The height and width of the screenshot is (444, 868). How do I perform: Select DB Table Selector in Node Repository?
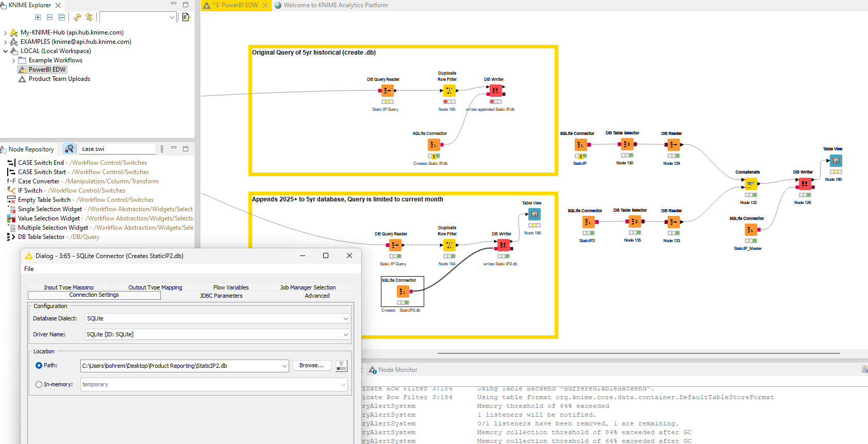53,237
